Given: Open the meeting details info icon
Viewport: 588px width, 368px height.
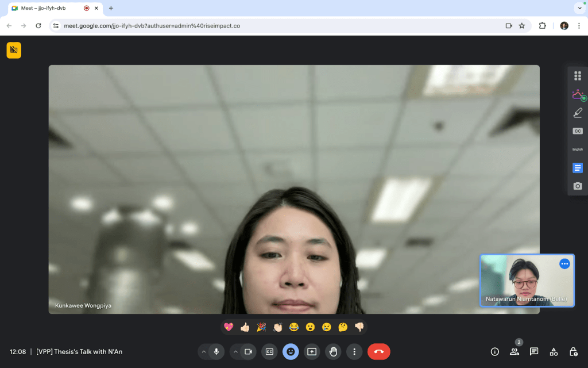Looking at the screenshot, I should pos(494,351).
